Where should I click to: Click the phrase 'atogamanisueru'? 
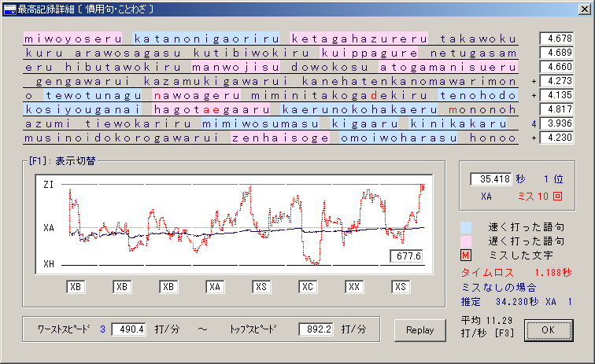tap(448, 67)
